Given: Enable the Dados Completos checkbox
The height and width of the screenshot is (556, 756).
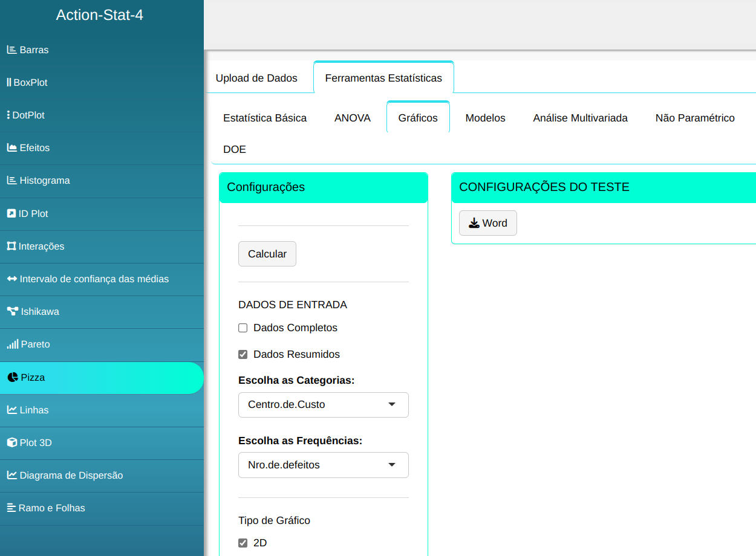Looking at the screenshot, I should tap(243, 328).
